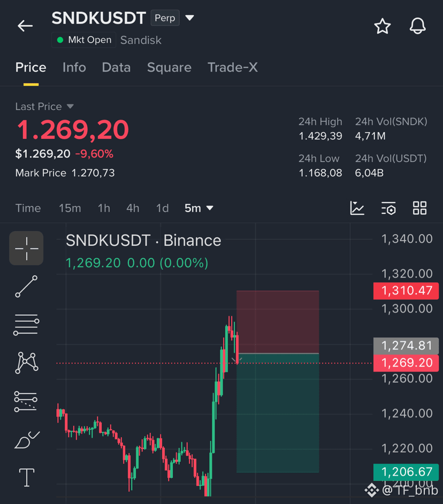This screenshot has height=504, width=443.
Task: Click the Perp contract badge
Action: click(x=165, y=18)
